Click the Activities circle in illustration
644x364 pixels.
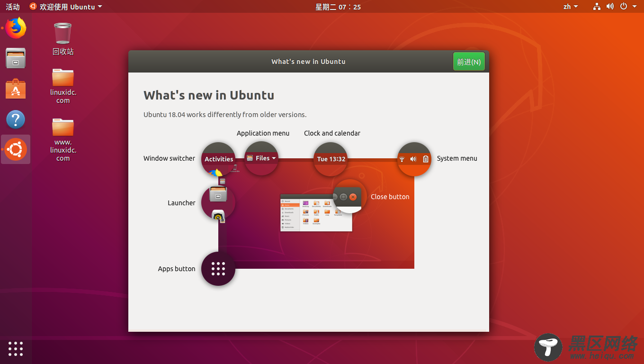[218, 159]
